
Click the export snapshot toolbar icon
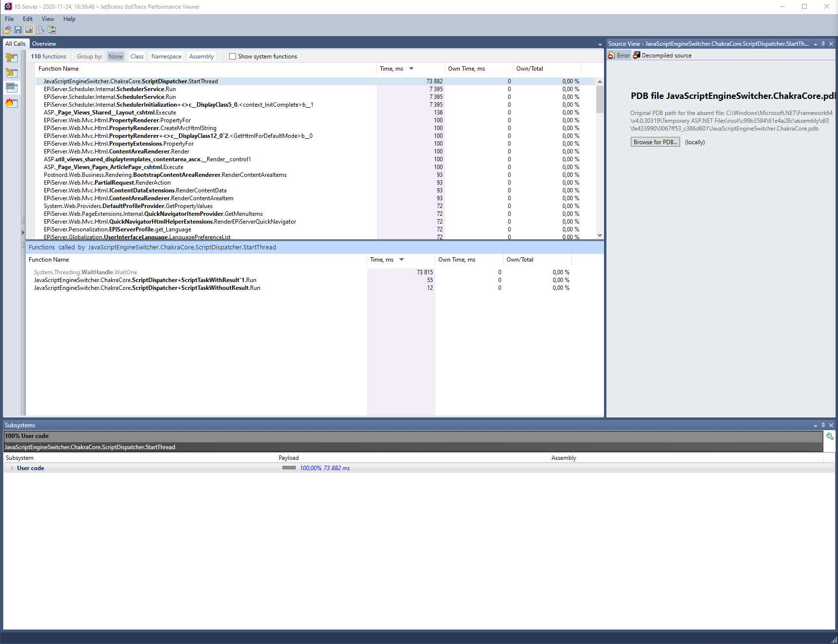[x=52, y=30]
